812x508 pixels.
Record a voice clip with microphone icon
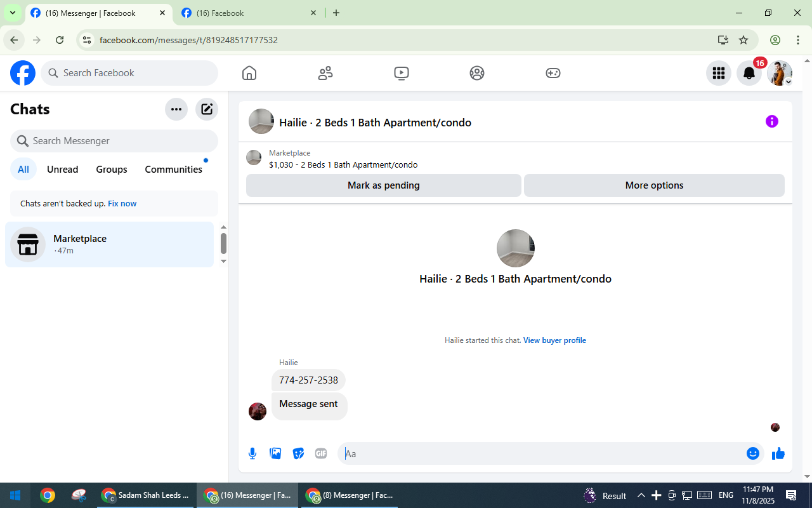252,453
